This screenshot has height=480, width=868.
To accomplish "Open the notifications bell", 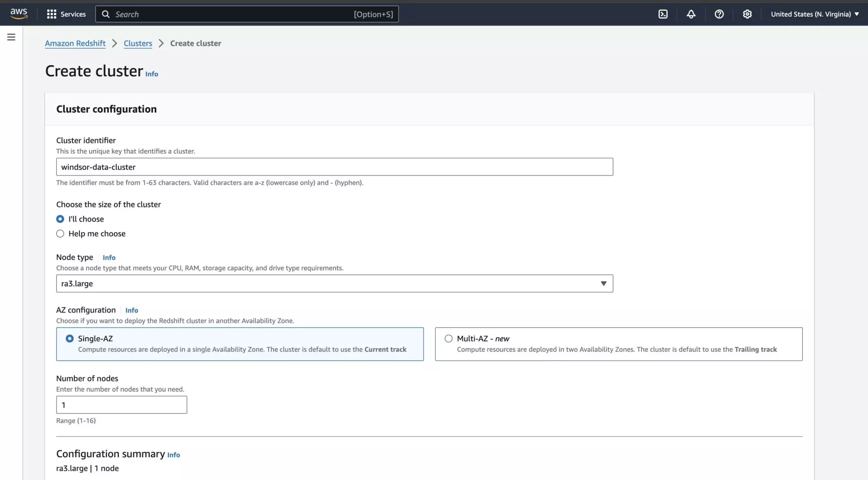I will 691,14.
